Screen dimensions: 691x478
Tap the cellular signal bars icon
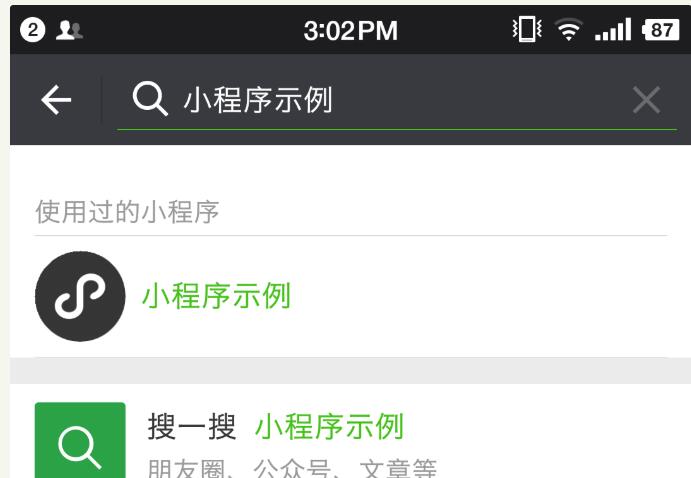click(x=613, y=29)
